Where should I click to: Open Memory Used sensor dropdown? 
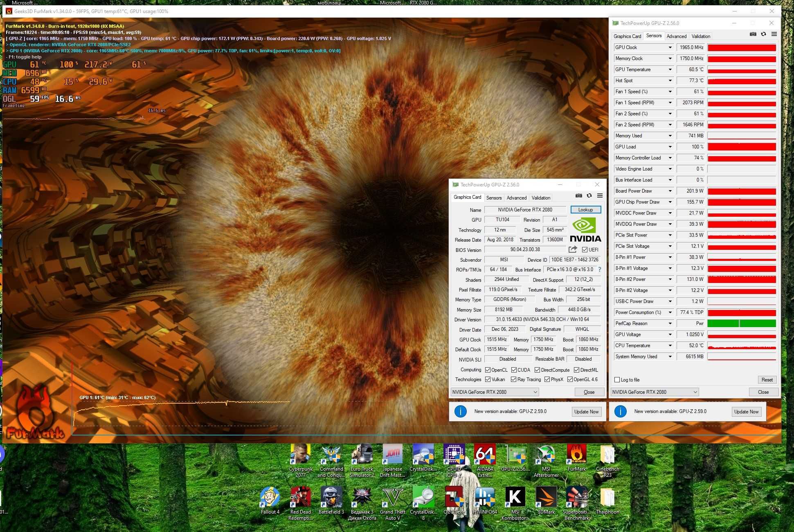click(670, 136)
